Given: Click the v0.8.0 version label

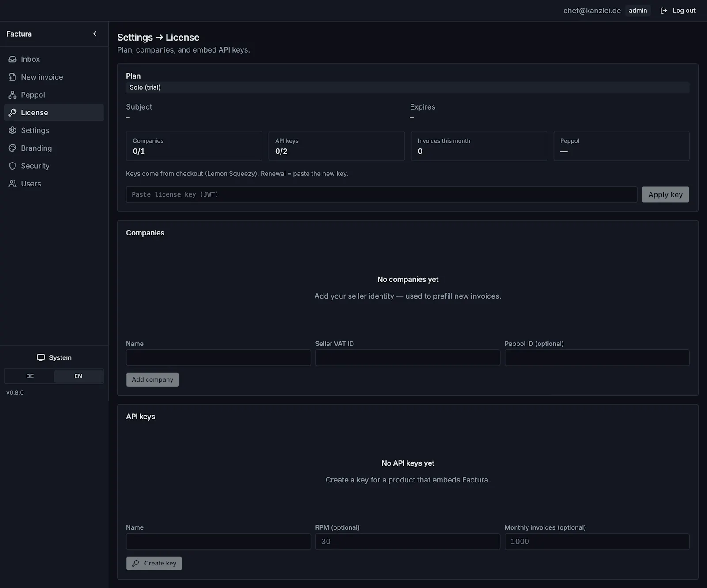Looking at the screenshot, I should 15,393.
